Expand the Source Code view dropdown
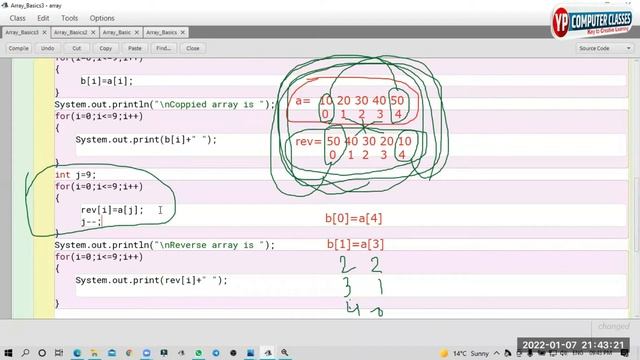Viewport: 640px width, 360px height. click(605, 48)
